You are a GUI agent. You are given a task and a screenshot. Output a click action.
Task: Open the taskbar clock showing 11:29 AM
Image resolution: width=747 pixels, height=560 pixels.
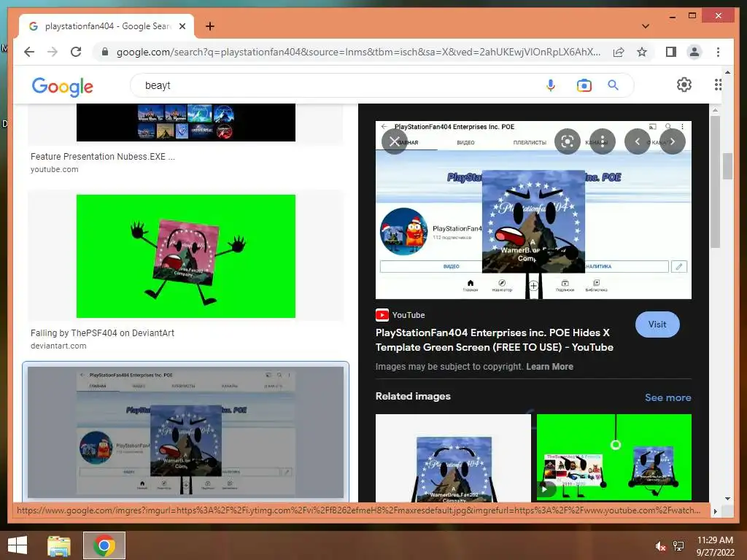[x=715, y=546]
